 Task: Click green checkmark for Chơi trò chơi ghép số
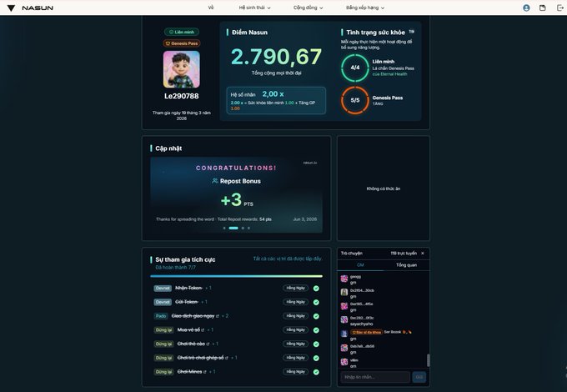316,358
